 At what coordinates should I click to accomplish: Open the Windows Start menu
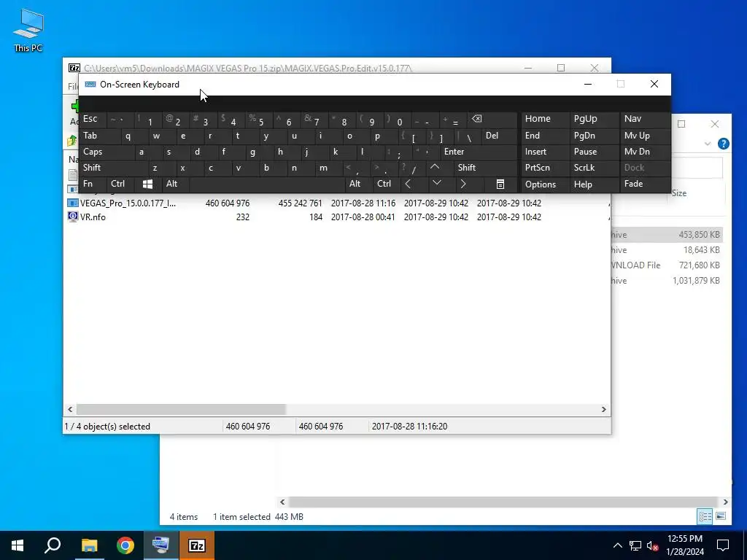tap(18, 545)
